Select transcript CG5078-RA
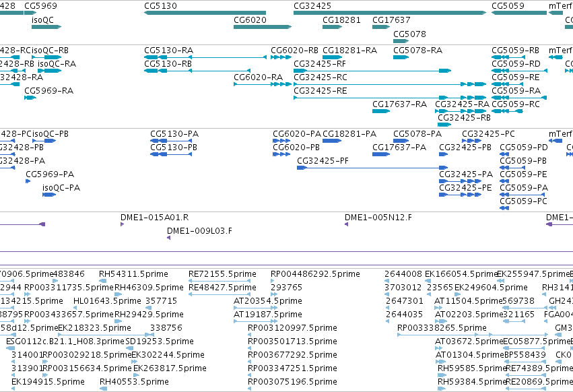 tap(401, 57)
